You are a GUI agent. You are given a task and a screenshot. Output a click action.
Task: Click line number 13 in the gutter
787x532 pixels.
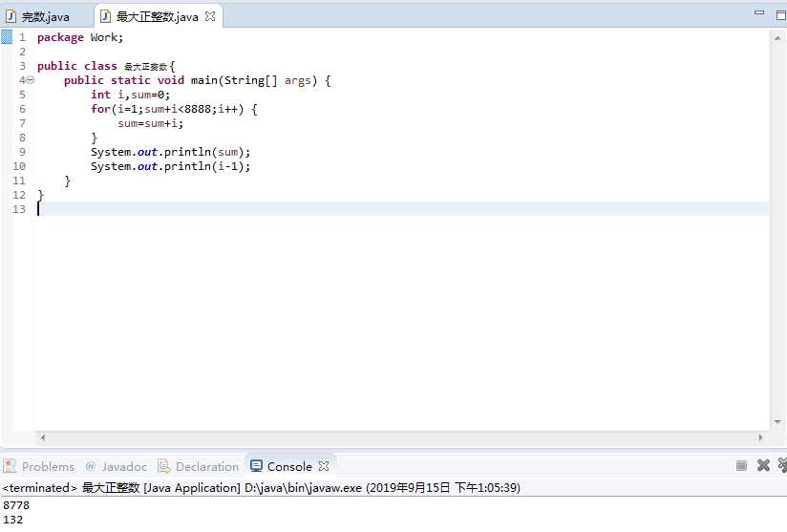[x=19, y=209]
